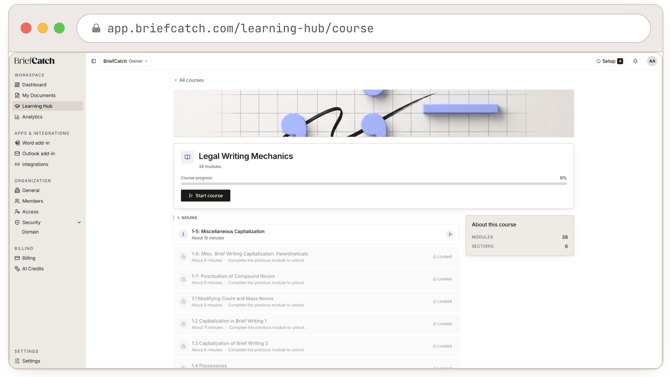670x377 pixels.
Task: Open Domain under Security
Action: tap(30, 232)
